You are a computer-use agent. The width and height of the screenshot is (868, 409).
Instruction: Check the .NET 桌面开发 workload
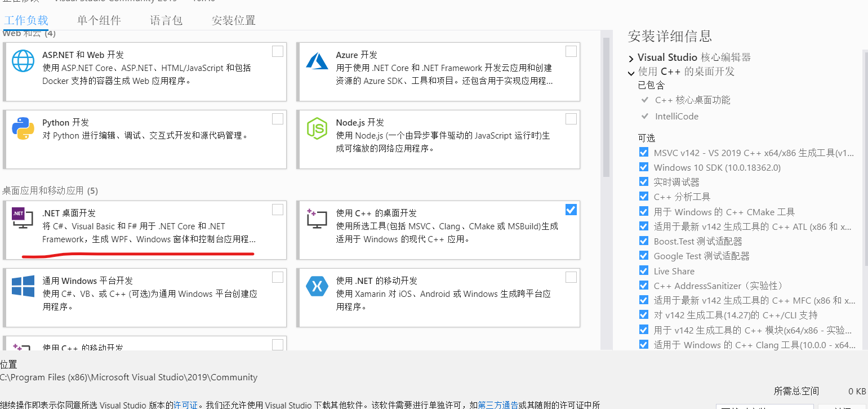pos(278,210)
